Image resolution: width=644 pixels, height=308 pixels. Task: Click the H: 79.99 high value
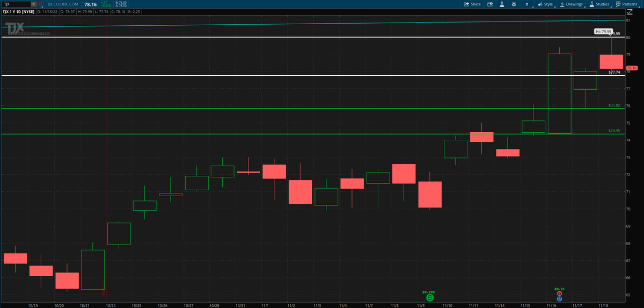(x=85, y=11)
